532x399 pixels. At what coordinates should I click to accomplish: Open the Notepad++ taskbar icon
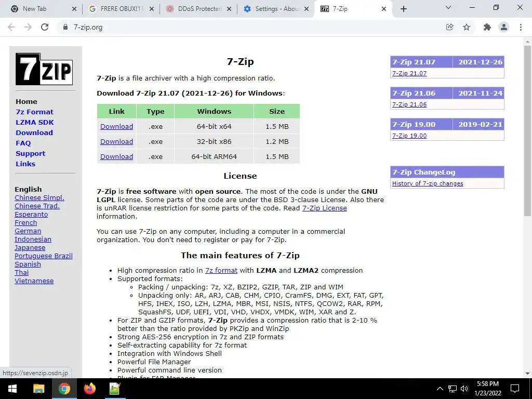pyautogui.click(x=115, y=389)
